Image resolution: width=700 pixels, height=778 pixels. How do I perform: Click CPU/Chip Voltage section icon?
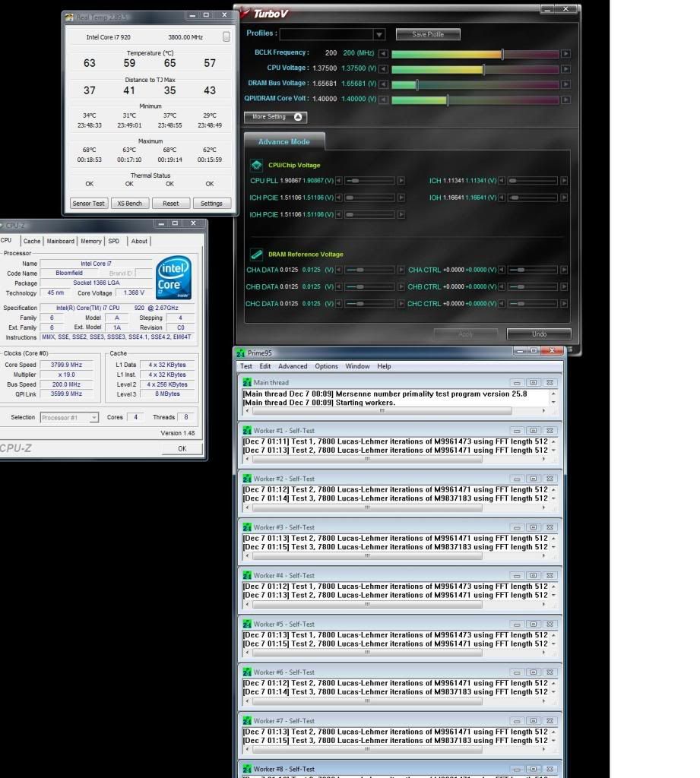pyautogui.click(x=256, y=165)
